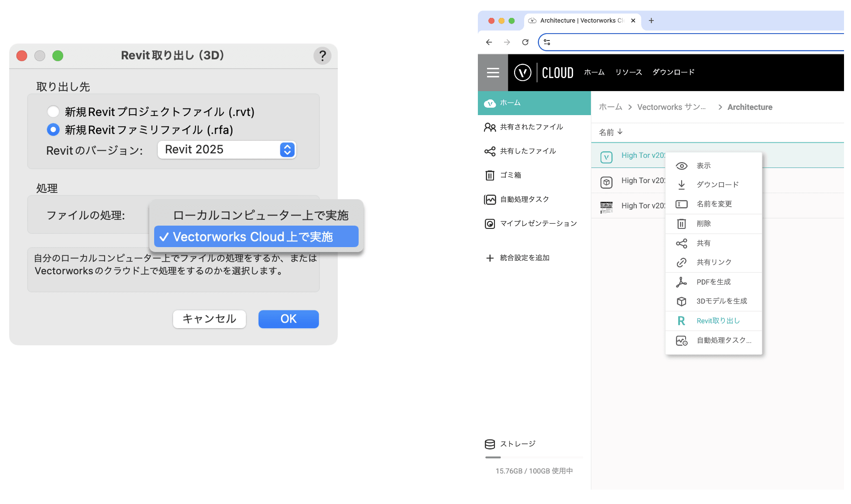
Task: Go to Vectorworks サン... breadcrumb
Action: tap(671, 107)
